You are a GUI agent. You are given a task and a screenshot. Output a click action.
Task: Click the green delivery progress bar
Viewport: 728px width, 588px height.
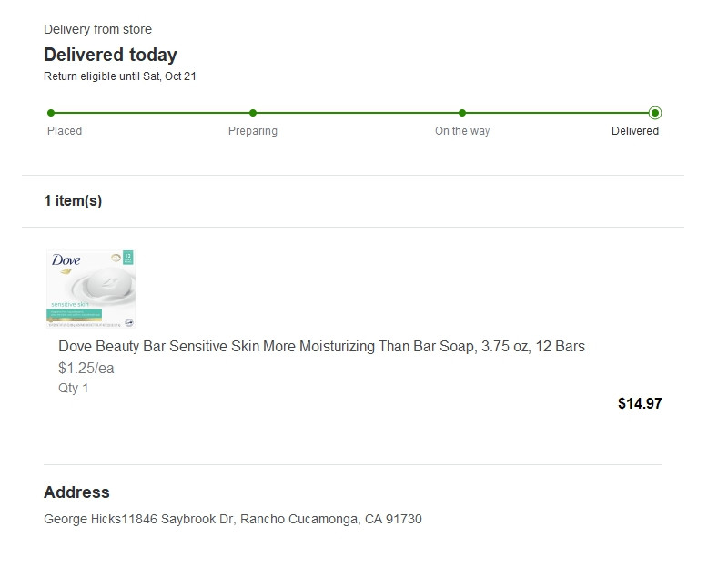click(x=357, y=113)
